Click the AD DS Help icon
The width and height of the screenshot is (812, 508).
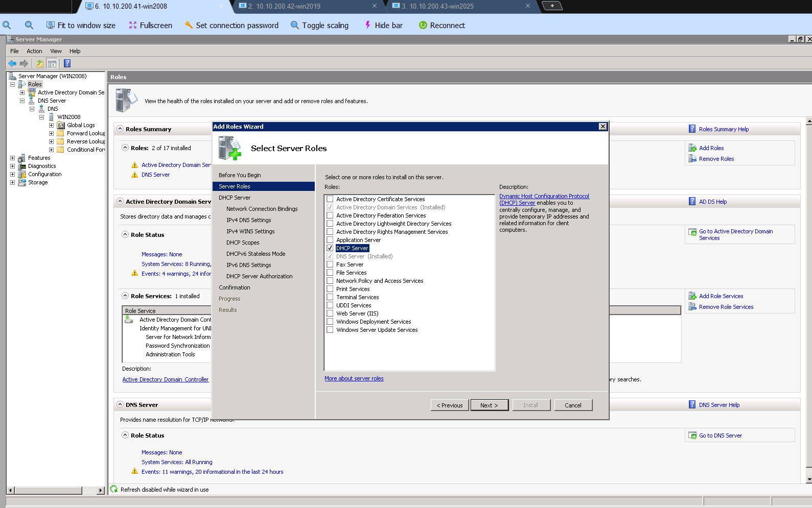pyautogui.click(x=692, y=202)
